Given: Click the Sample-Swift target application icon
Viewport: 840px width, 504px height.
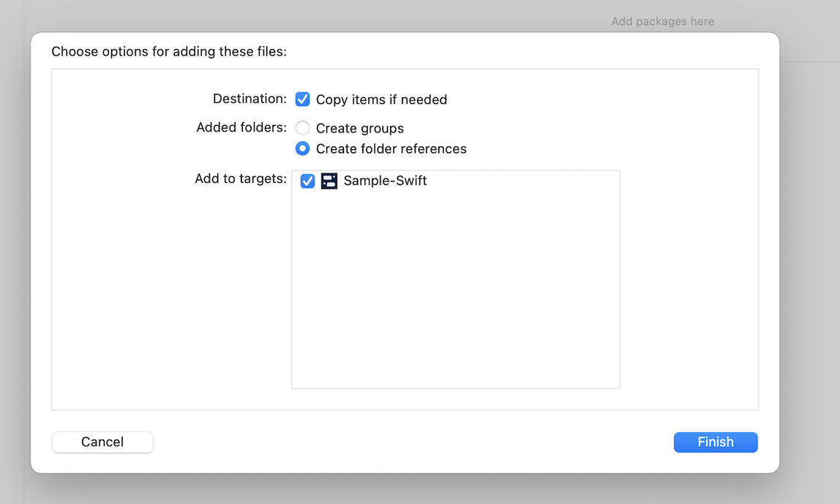Looking at the screenshot, I should click(x=329, y=181).
